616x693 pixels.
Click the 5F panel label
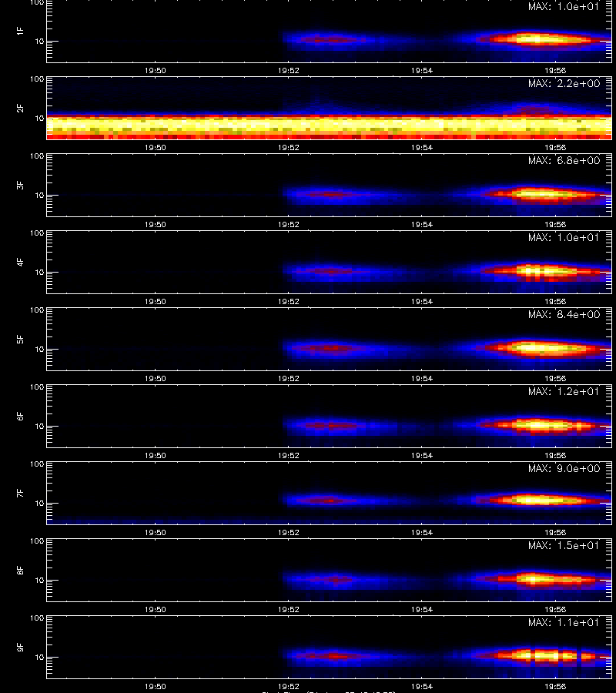(x=20, y=339)
